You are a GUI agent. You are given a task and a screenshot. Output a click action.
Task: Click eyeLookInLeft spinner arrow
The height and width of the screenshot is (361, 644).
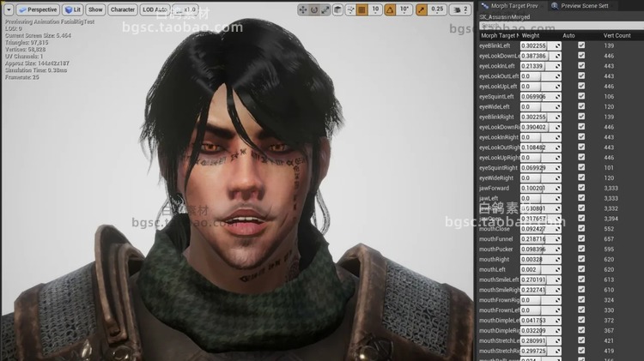[x=558, y=66]
